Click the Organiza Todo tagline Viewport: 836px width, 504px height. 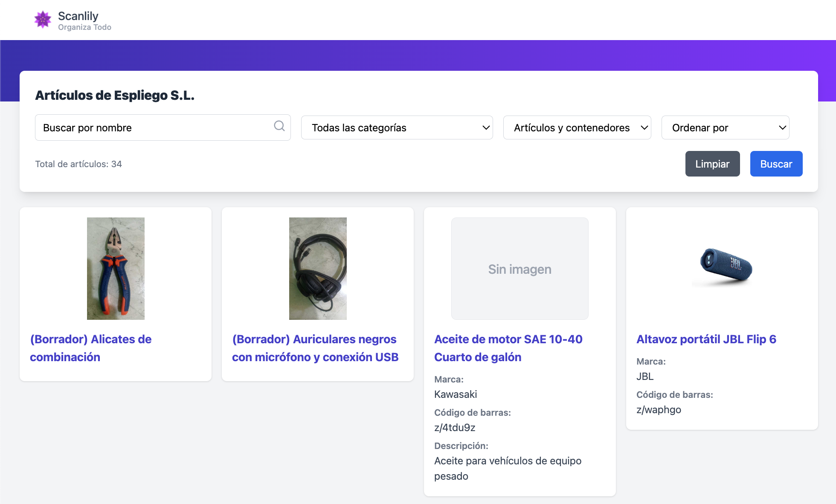84,27
